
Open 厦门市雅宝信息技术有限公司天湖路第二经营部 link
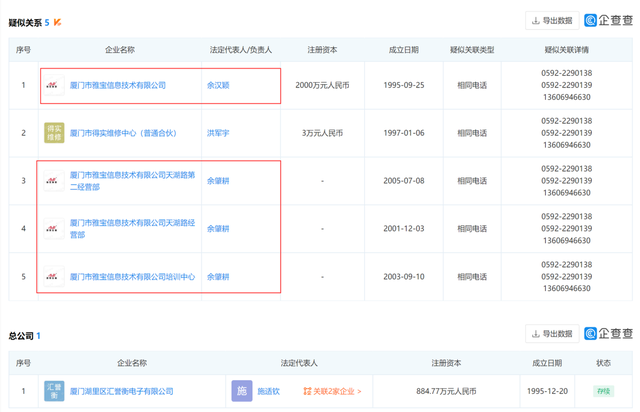132,181
